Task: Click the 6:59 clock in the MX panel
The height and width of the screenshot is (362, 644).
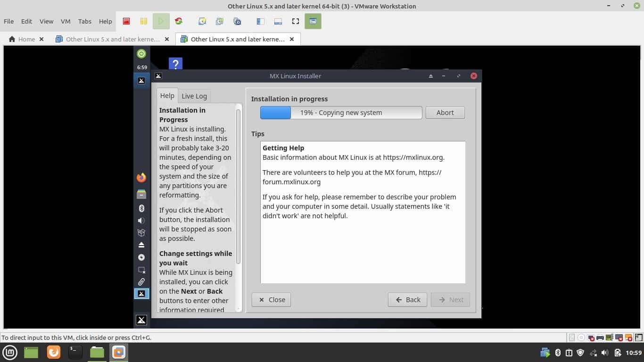Action: coord(142,67)
